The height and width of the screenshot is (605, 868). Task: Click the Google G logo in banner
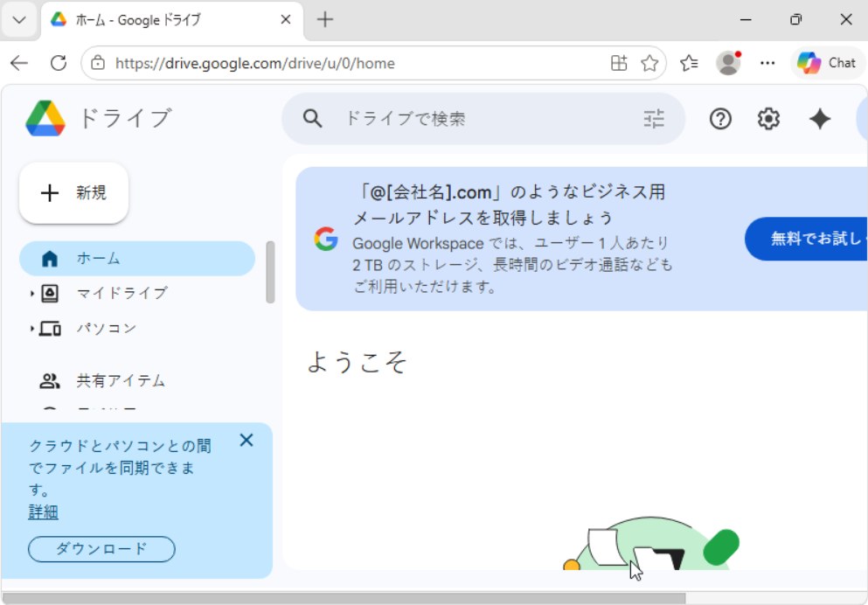(x=325, y=239)
